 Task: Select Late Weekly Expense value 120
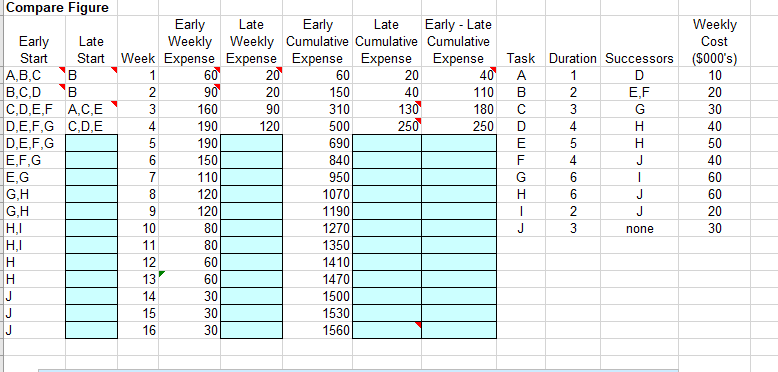coord(252,126)
